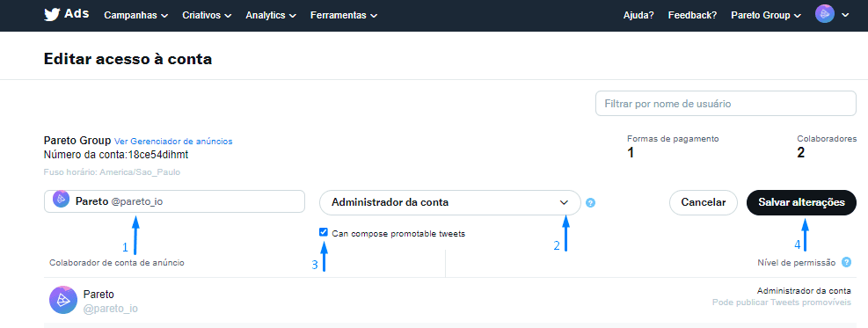Image resolution: width=868 pixels, height=328 pixels.
Task: Click the help icon beside role dropdown
Action: pos(591,203)
